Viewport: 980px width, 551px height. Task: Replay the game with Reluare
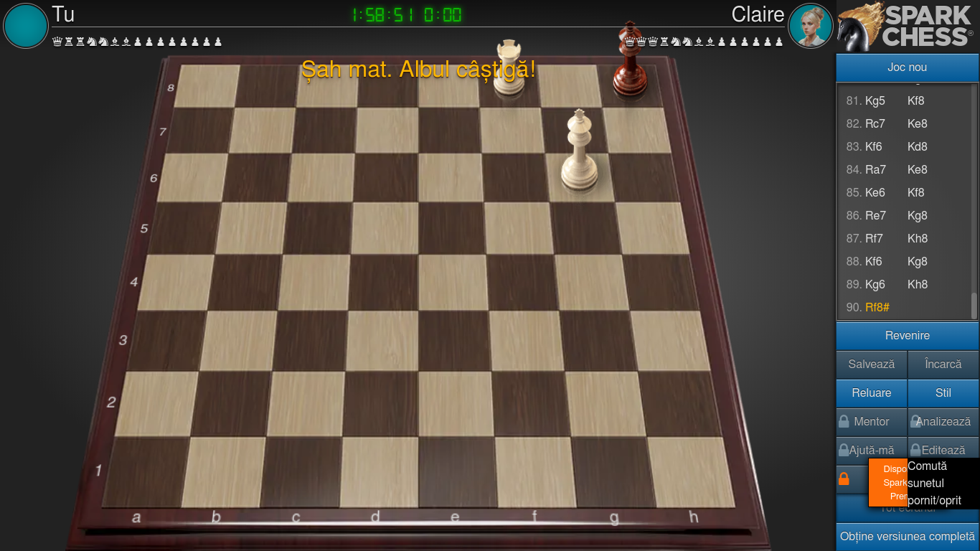click(x=871, y=393)
